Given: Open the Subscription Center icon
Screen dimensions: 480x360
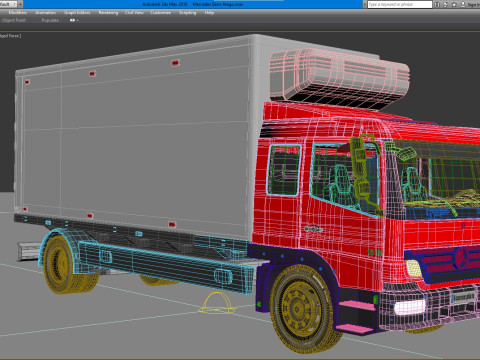Looking at the screenshot, I should coord(446,4).
